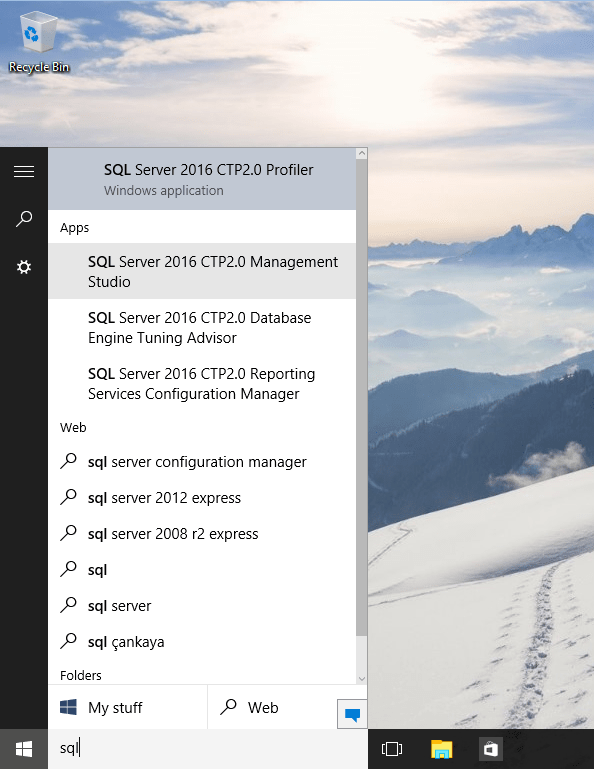Click in the search box containing 'sql'
Screen dimensions: 594x769
[207, 748]
